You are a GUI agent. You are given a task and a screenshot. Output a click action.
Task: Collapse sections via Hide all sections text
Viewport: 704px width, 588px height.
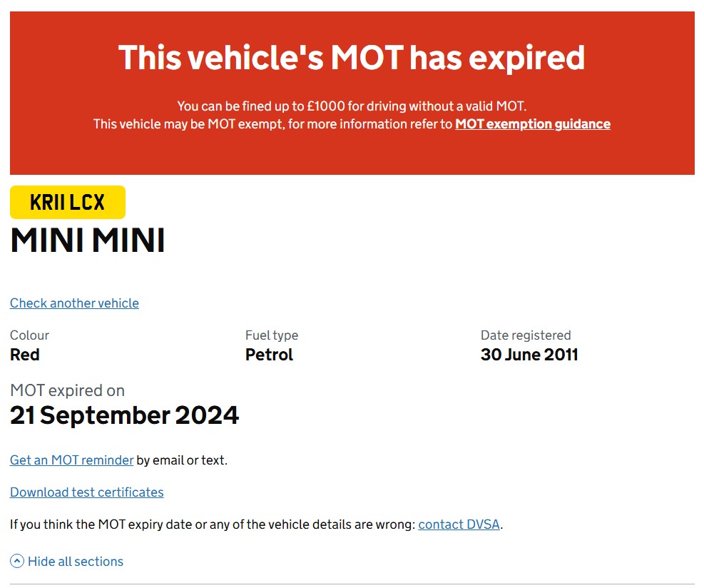(x=76, y=562)
